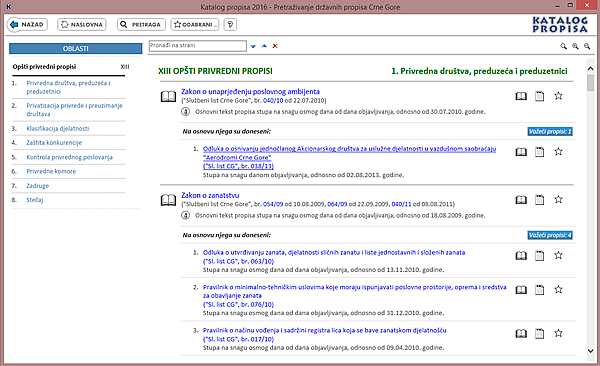
Task: Open book icon for 'Pravilnik o minimalno-tehničkim uslovima'
Action: pos(521,290)
